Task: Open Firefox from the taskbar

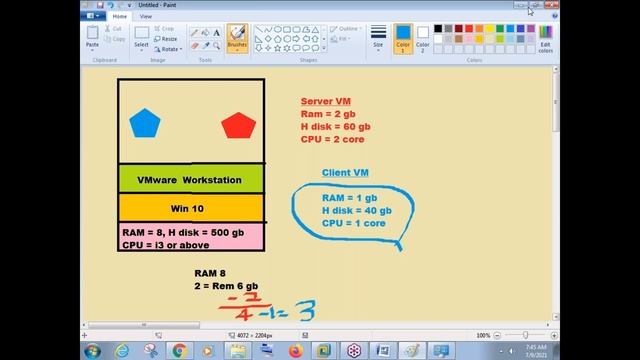Action: click(x=296, y=351)
